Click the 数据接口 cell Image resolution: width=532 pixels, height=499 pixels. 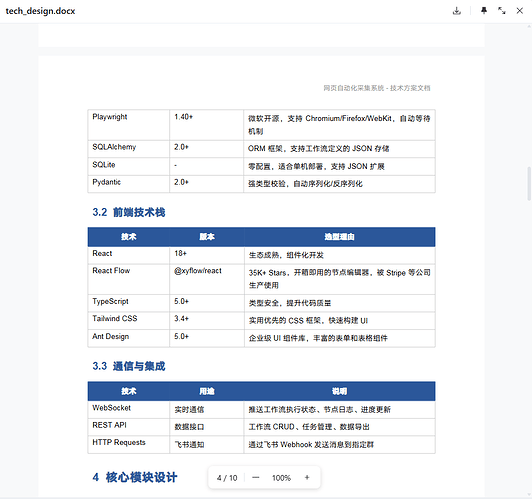[x=207, y=427]
